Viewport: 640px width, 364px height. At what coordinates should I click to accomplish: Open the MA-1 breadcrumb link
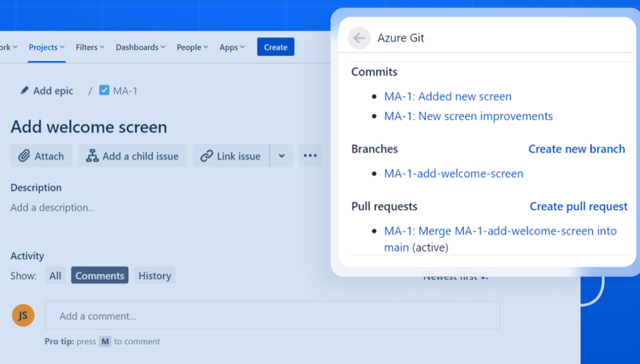125,90
